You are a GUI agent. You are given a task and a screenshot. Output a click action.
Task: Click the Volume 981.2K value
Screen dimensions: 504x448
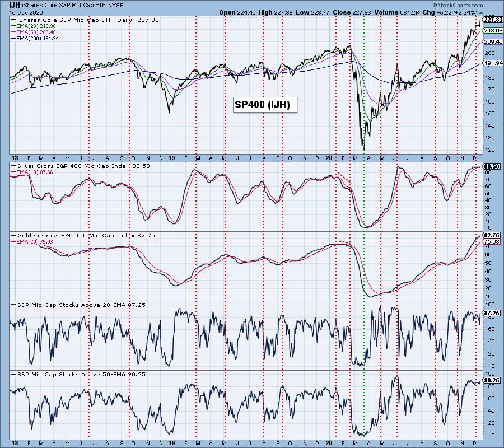tap(397, 12)
